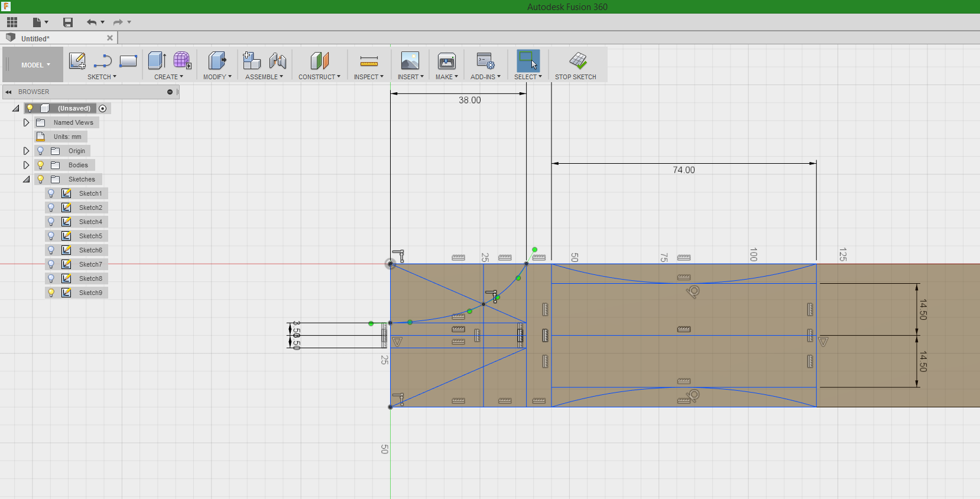This screenshot has height=499, width=980.
Task: Click the STOP SKETCH label
Action: coord(575,77)
